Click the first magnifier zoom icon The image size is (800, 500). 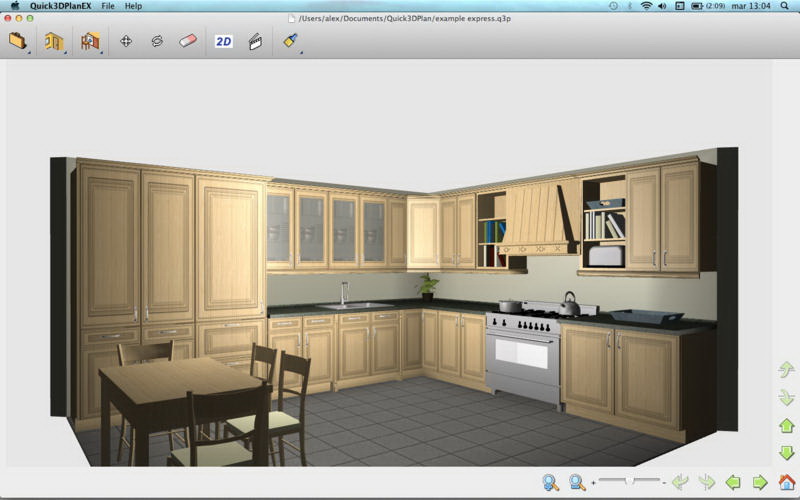550,482
